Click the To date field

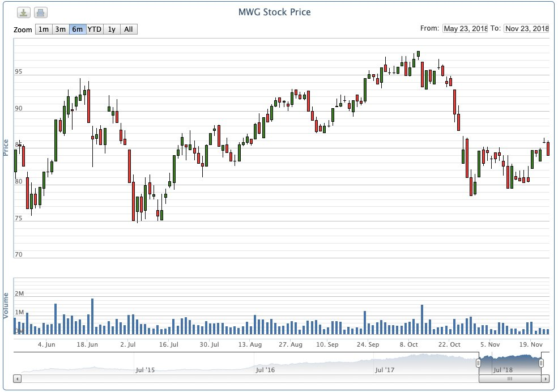(x=526, y=29)
